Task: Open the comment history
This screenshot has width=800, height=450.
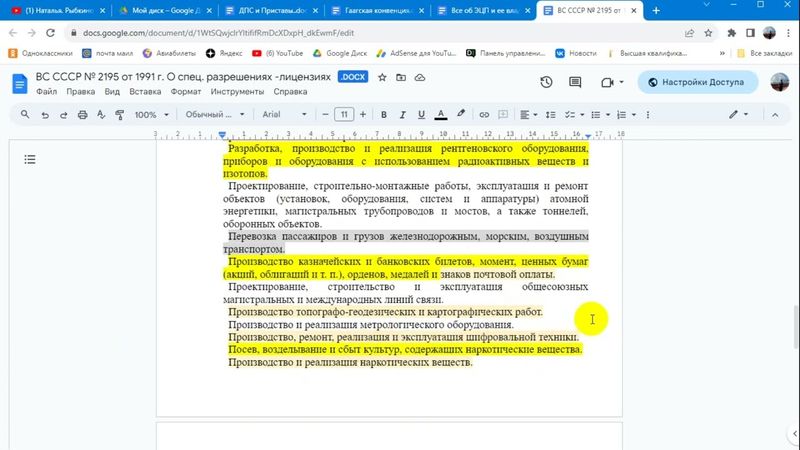Action: click(575, 82)
